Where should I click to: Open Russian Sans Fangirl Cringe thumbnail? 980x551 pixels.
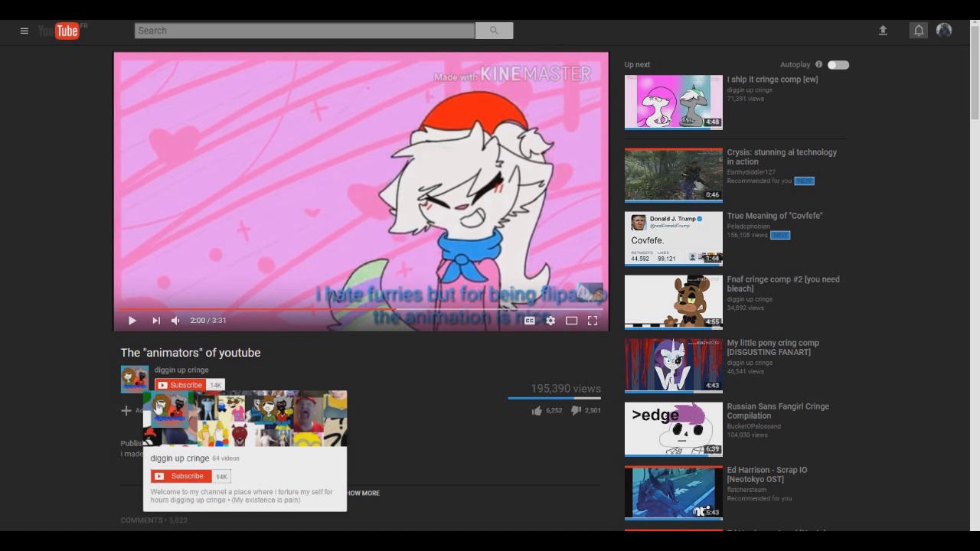coord(674,429)
